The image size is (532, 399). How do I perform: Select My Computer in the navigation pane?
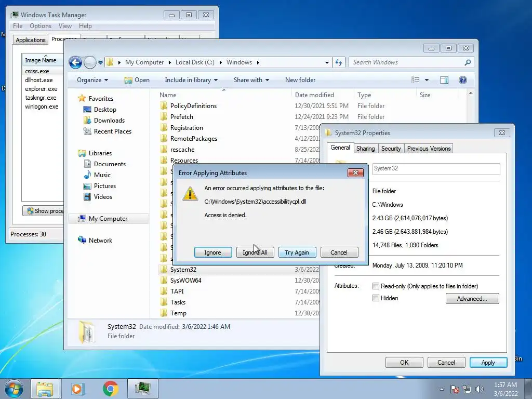pyautogui.click(x=108, y=219)
